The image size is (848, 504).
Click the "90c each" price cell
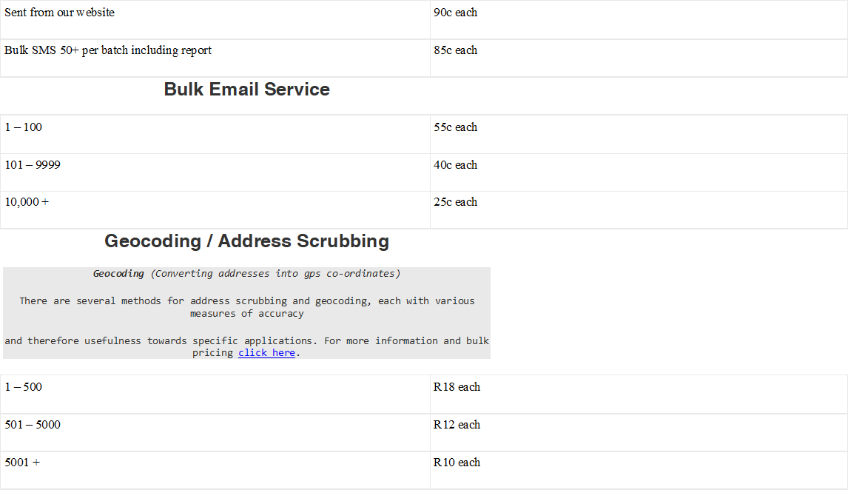456,13
